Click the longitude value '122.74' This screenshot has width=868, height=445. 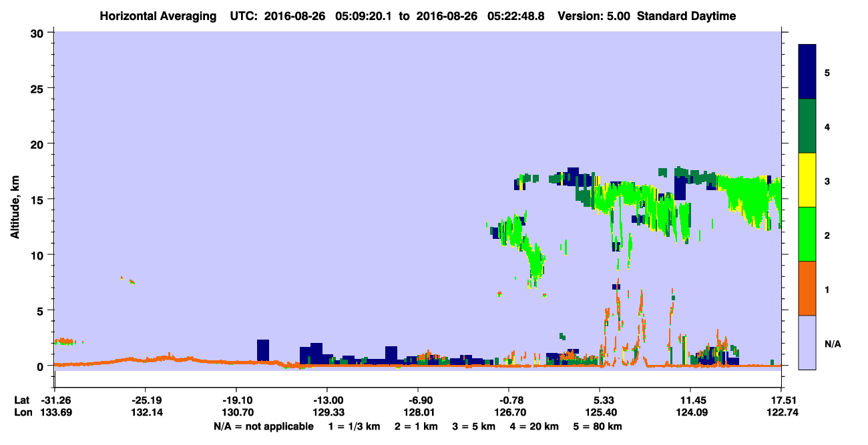[781, 412]
